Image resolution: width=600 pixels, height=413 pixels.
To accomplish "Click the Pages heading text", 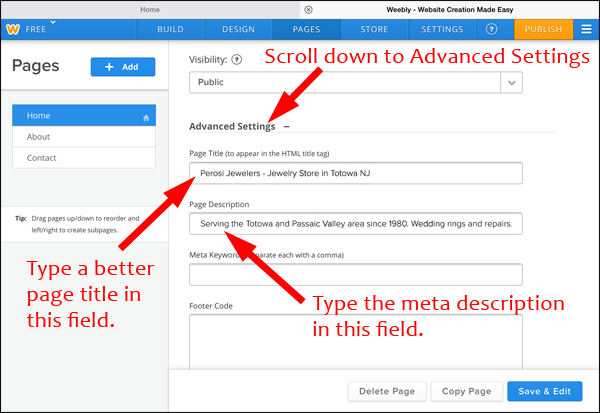I will (36, 66).
